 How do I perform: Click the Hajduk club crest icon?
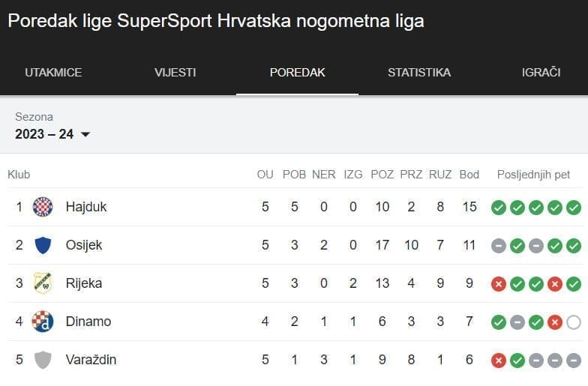pos(43,207)
